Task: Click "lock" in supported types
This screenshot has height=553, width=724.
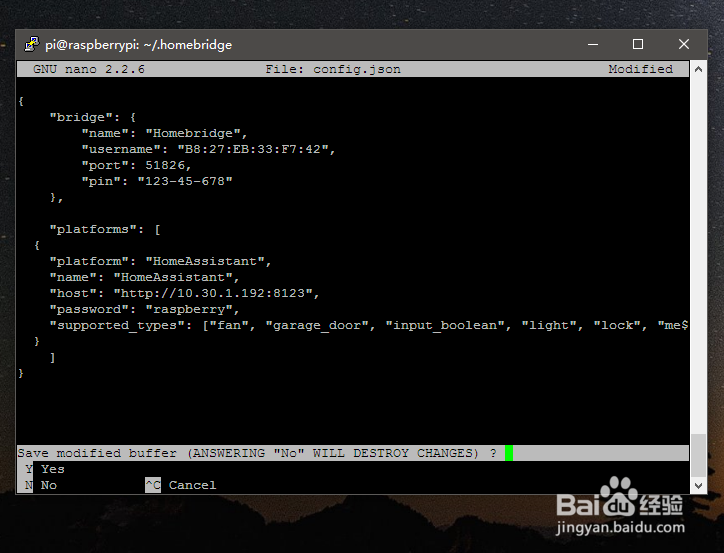Action: click(616, 325)
